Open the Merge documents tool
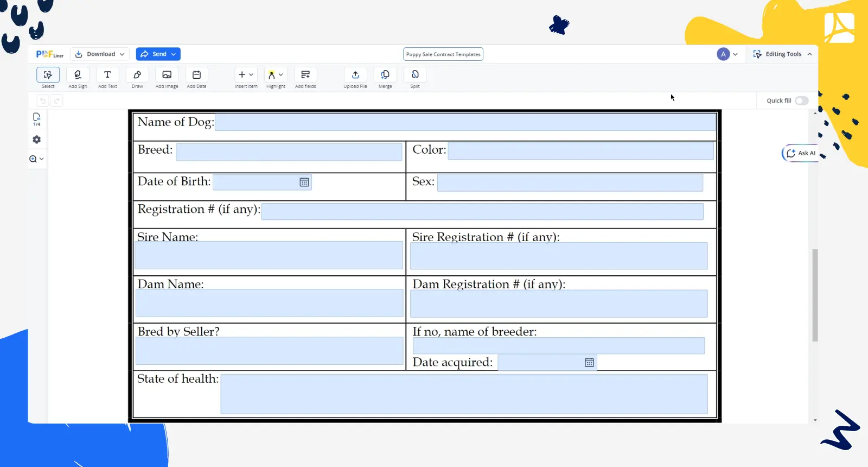The height and width of the screenshot is (467, 868). click(x=385, y=75)
